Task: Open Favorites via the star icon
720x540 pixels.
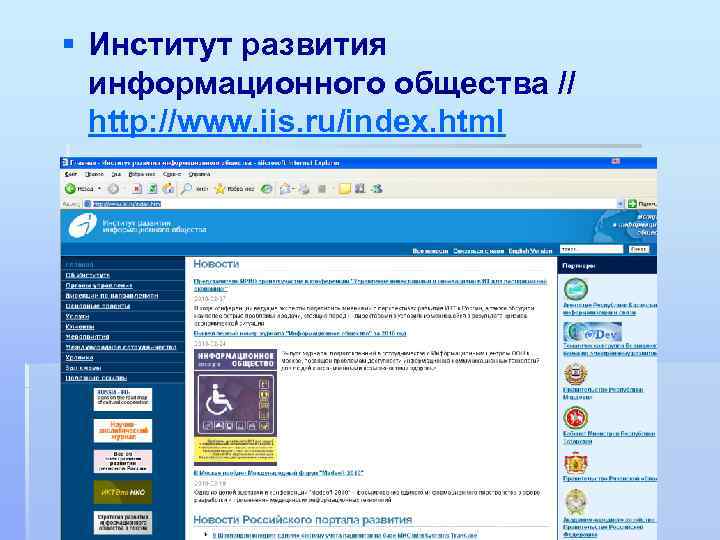Action: 220,189
